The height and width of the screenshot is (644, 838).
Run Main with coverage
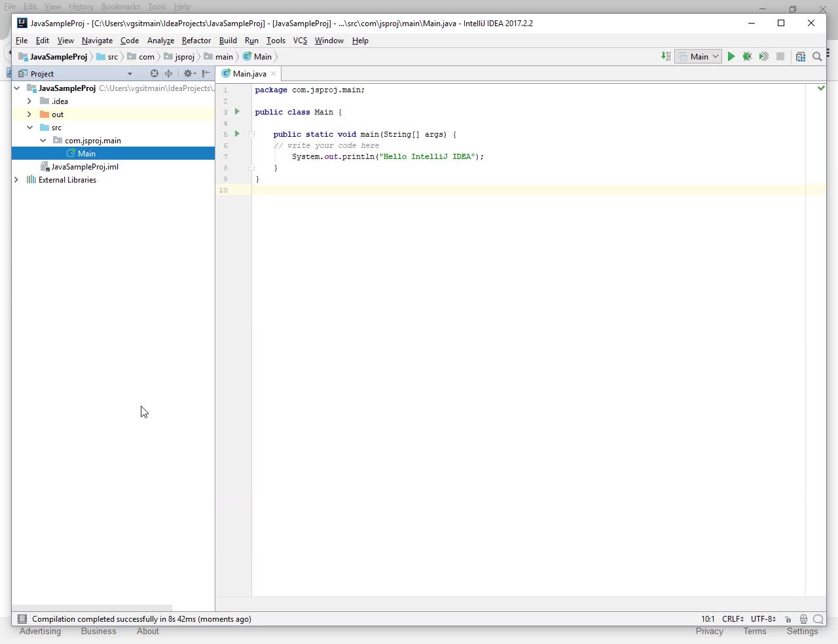tap(764, 56)
